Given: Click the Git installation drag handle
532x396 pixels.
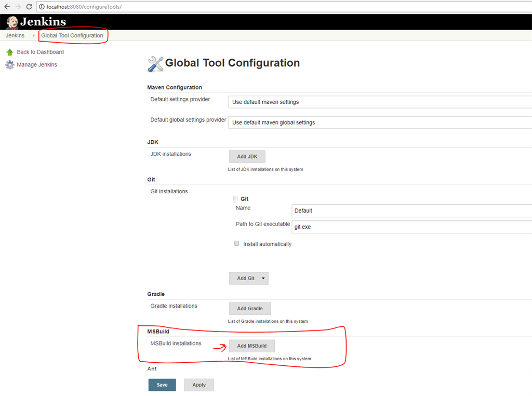Looking at the screenshot, I should (x=235, y=199).
